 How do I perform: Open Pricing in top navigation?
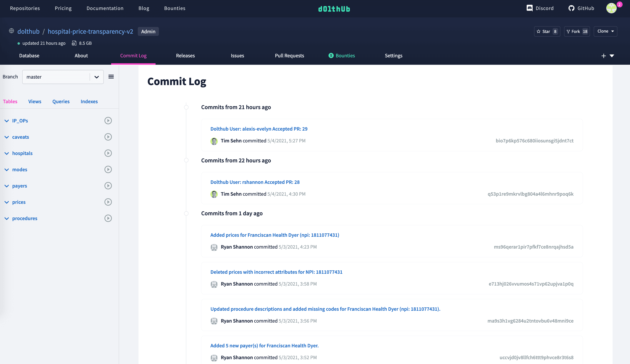point(63,8)
